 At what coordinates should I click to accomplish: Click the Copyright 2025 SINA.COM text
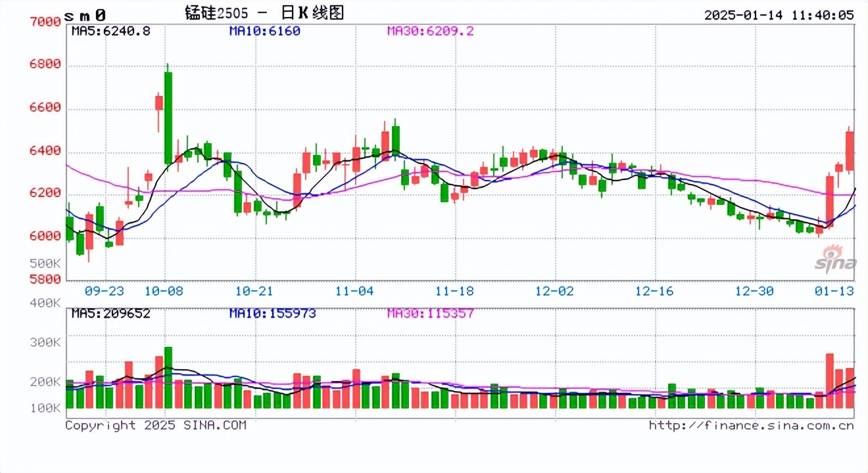pos(156,426)
